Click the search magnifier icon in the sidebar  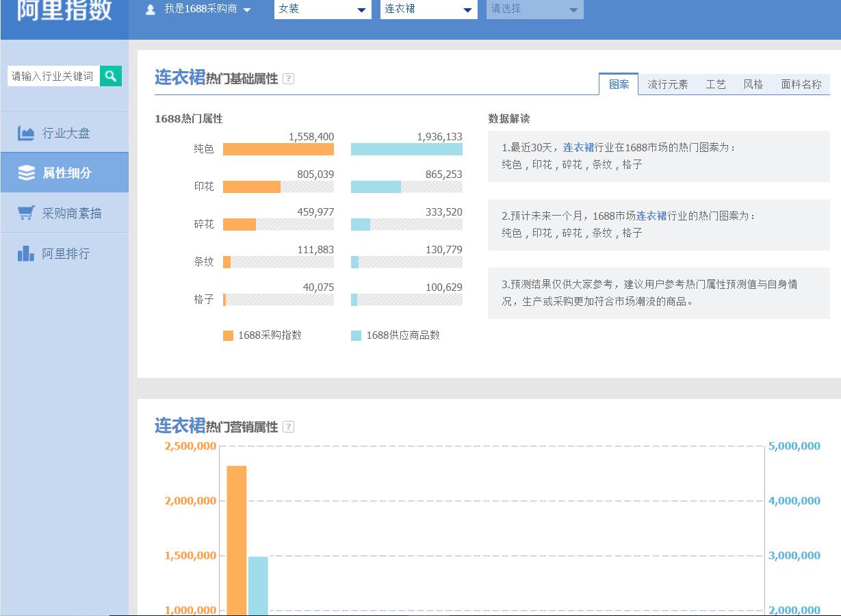tap(110, 76)
